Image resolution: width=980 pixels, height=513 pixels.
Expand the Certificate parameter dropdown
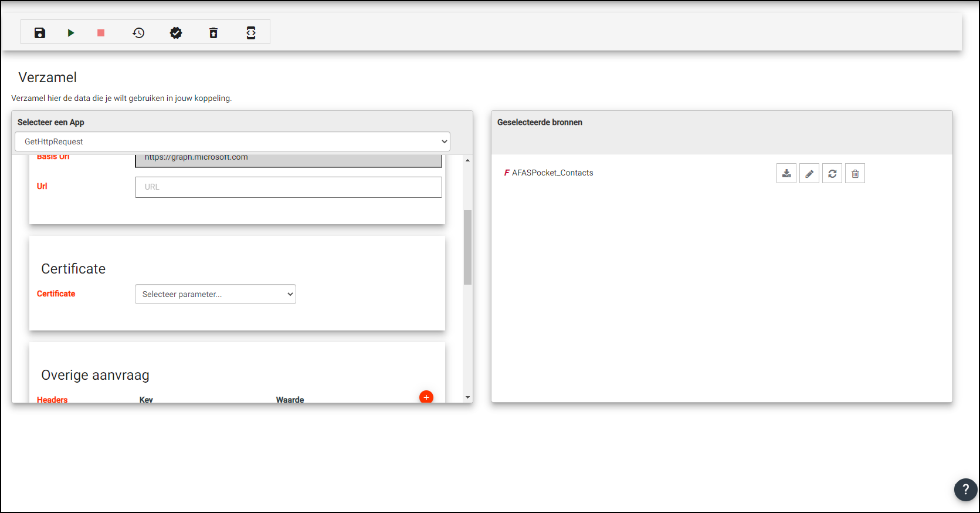(x=215, y=294)
